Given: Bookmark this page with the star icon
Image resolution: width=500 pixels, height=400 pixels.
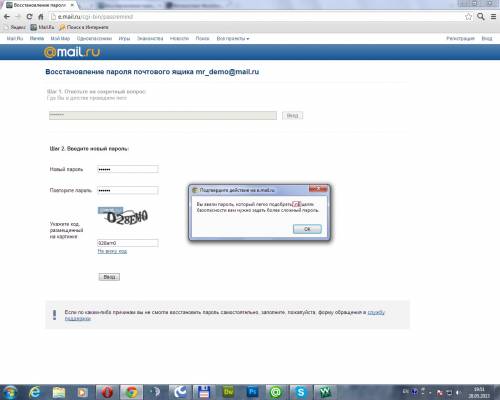Looking at the screenshot, I should click(x=468, y=17).
